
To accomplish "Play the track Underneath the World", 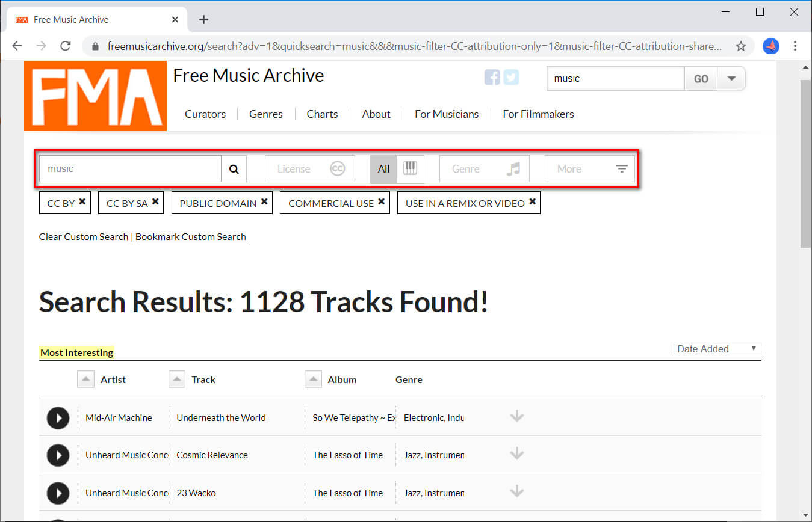I will [x=58, y=417].
